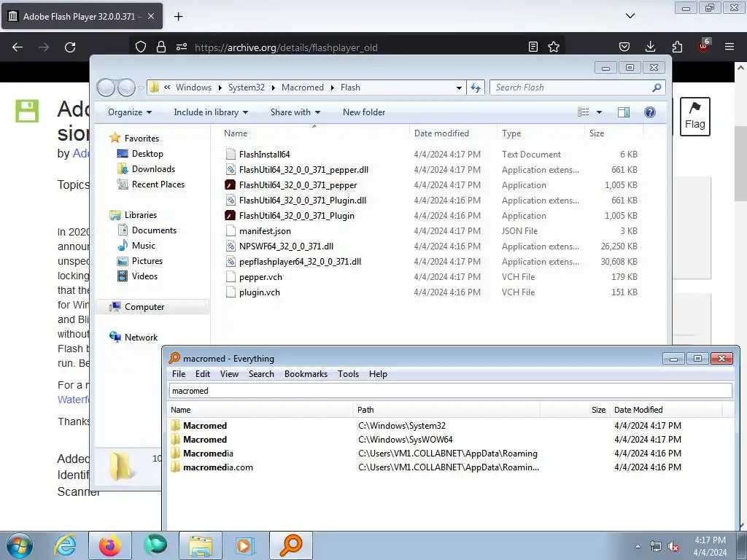Launch Internet Explorer from taskbar

65,545
